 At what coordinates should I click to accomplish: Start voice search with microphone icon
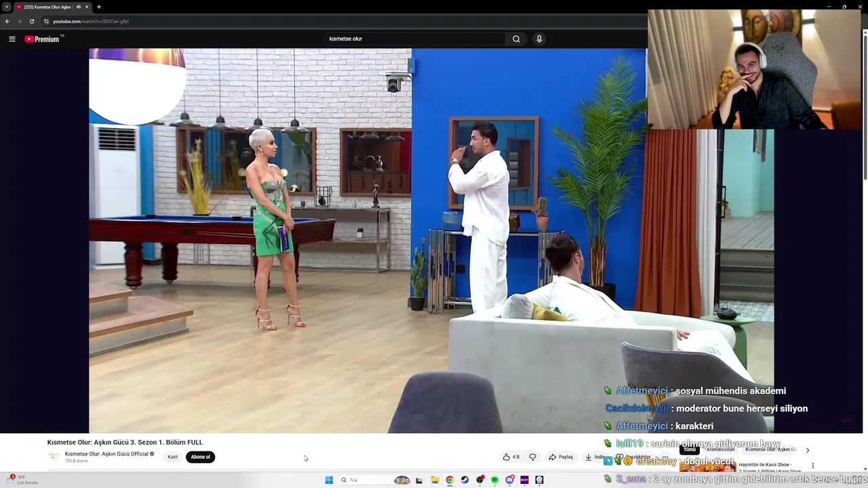pyautogui.click(x=539, y=39)
